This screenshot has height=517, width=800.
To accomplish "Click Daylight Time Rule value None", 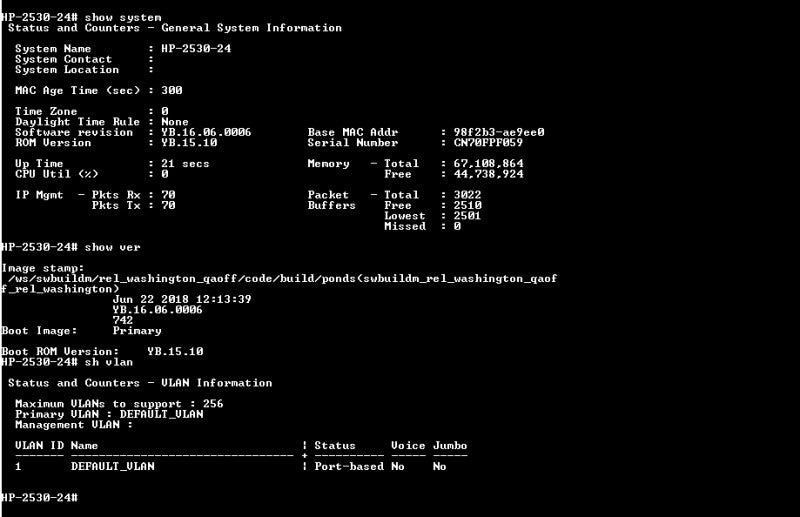I will pyautogui.click(x=174, y=122).
